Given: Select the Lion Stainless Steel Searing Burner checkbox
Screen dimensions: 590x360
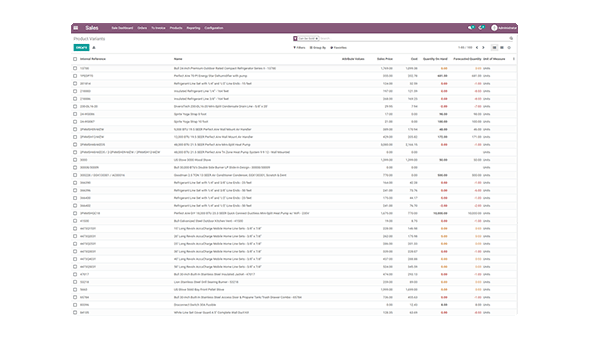Looking at the screenshot, I should pyautogui.click(x=75, y=282).
